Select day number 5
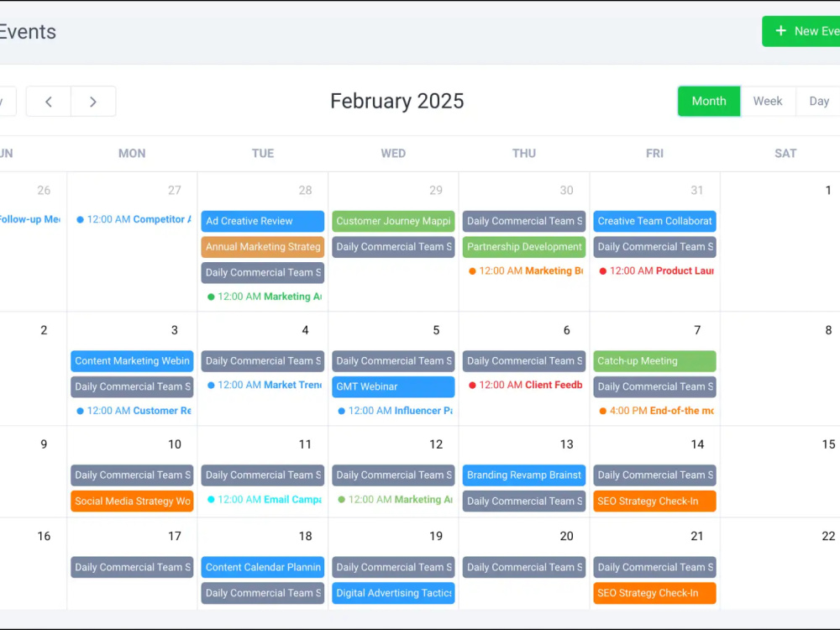 pyautogui.click(x=435, y=330)
